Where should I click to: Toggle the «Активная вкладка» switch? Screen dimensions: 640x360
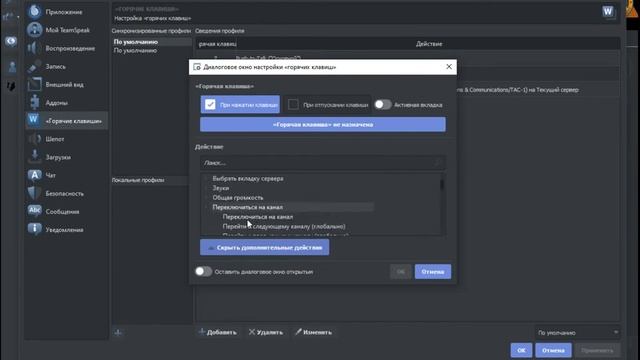tap(383, 104)
